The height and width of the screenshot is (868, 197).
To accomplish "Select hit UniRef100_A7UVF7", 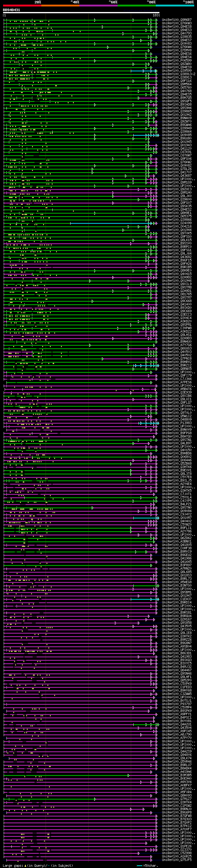I will pos(177,829).
